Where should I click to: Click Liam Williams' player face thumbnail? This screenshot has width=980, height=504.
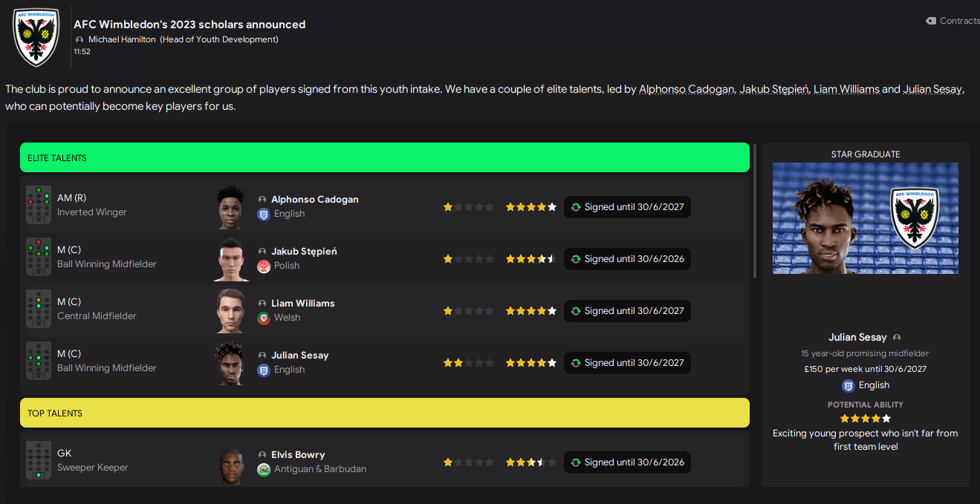(230, 310)
